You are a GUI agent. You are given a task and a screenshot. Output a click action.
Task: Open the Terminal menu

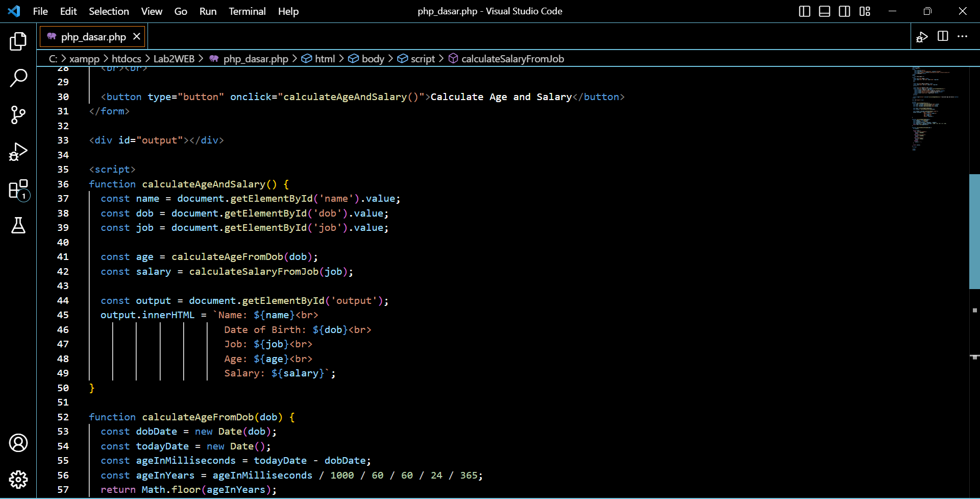point(247,11)
